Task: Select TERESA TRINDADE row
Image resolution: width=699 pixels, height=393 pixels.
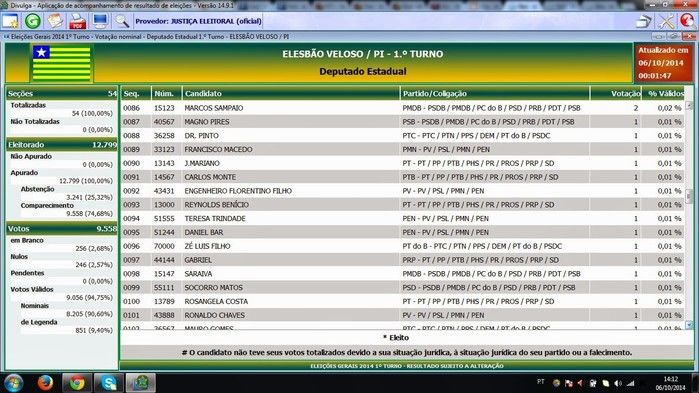Action: coord(403,218)
